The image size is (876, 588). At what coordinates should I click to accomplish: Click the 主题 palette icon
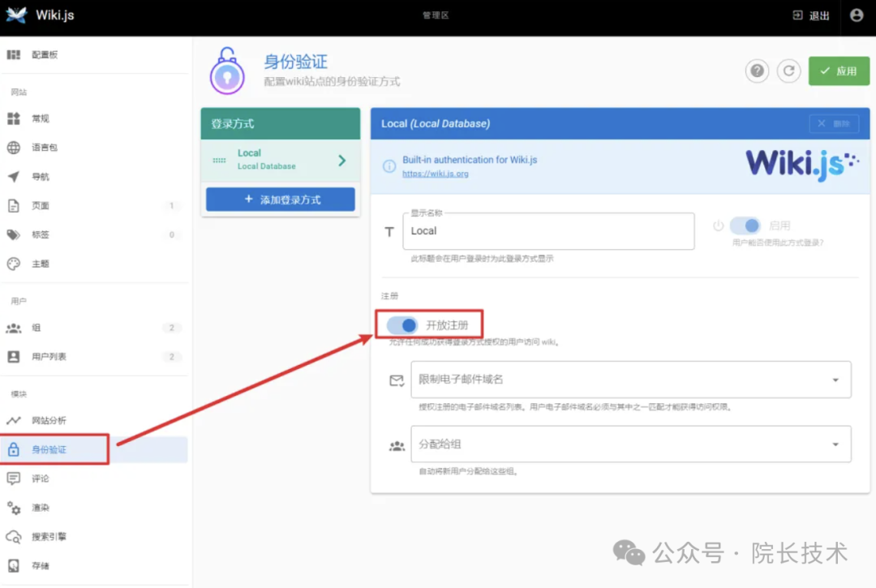tap(14, 264)
